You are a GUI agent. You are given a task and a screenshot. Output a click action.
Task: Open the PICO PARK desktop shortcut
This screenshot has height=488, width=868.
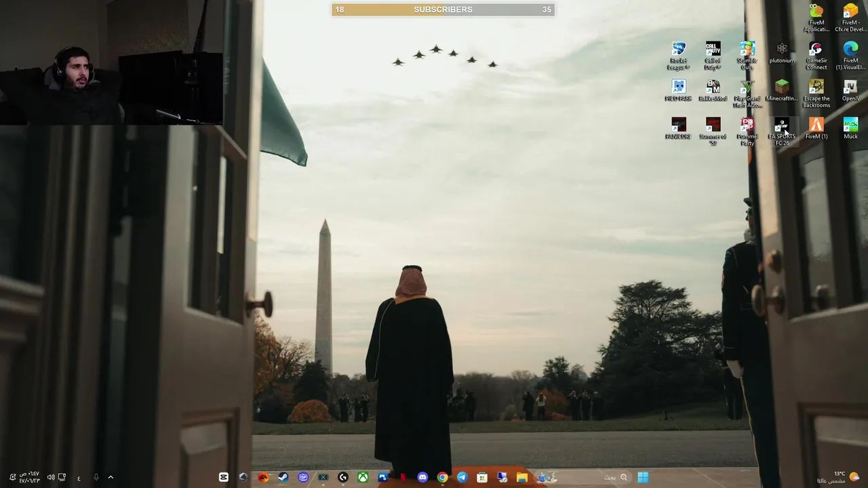click(x=678, y=91)
